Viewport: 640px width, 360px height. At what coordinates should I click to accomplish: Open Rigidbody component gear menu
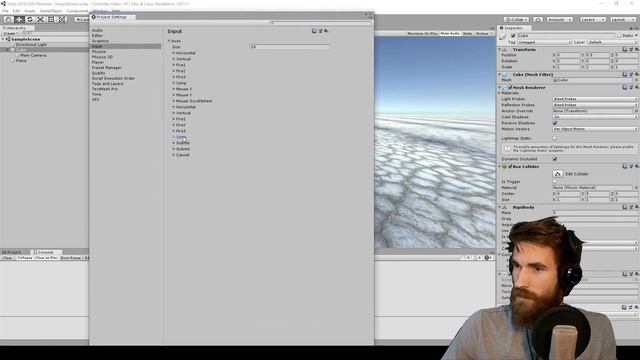click(636, 207)
